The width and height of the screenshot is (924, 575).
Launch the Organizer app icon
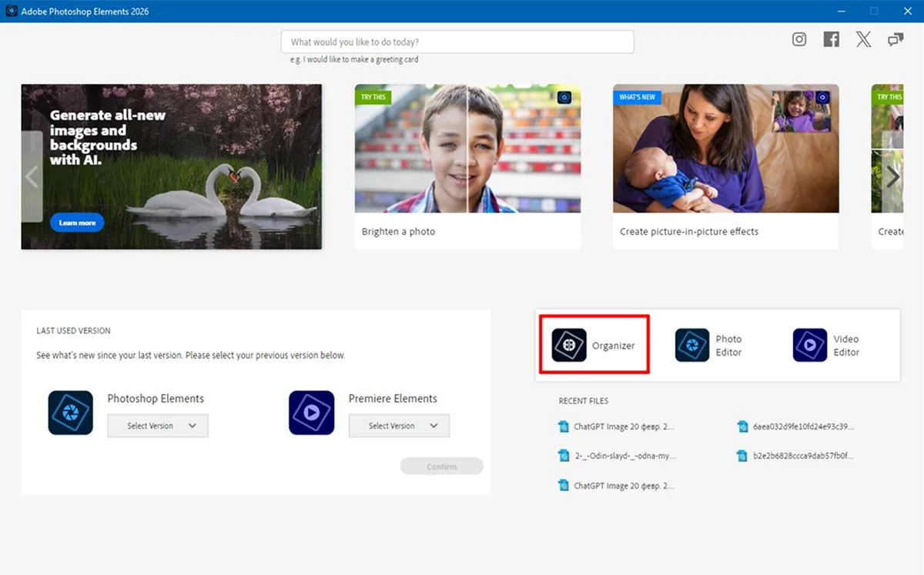pyautogui.click(x=569, y=346)
